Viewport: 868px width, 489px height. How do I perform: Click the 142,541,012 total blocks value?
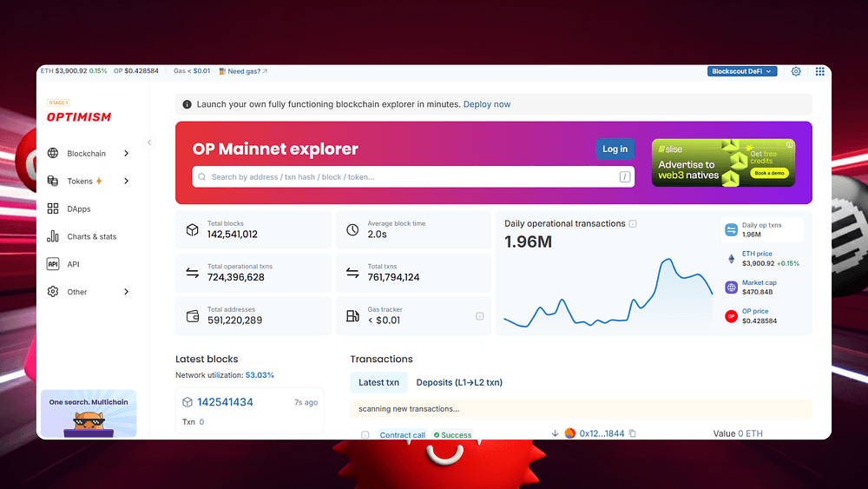(x=232, y=235)
